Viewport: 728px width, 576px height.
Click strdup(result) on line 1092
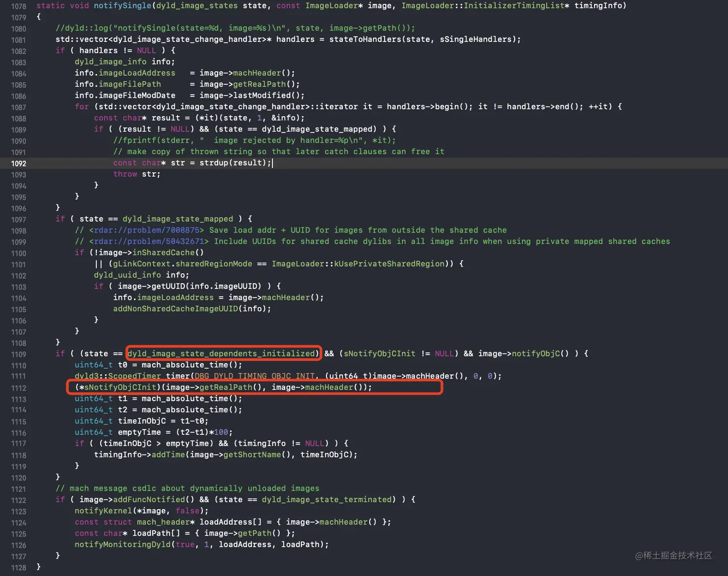coord(233,163)
